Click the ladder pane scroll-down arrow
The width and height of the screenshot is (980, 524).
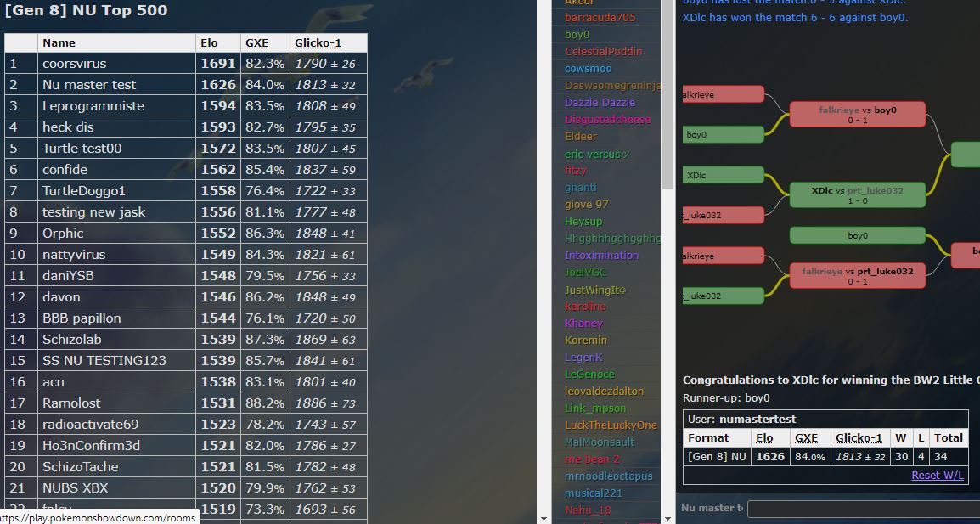tap(544, 518)
